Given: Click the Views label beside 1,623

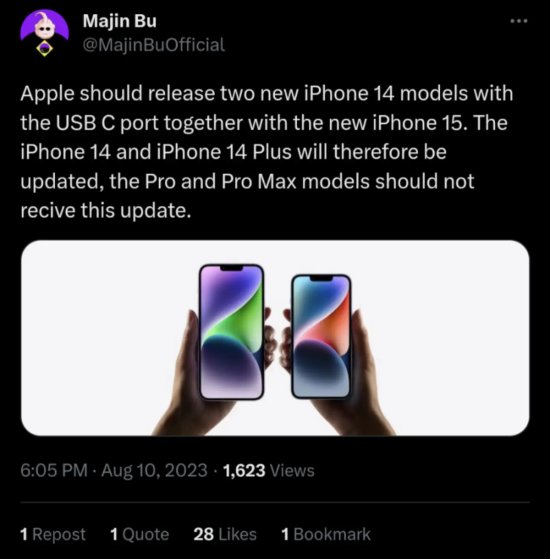Looking at the screenshot, I should (292, 470).
